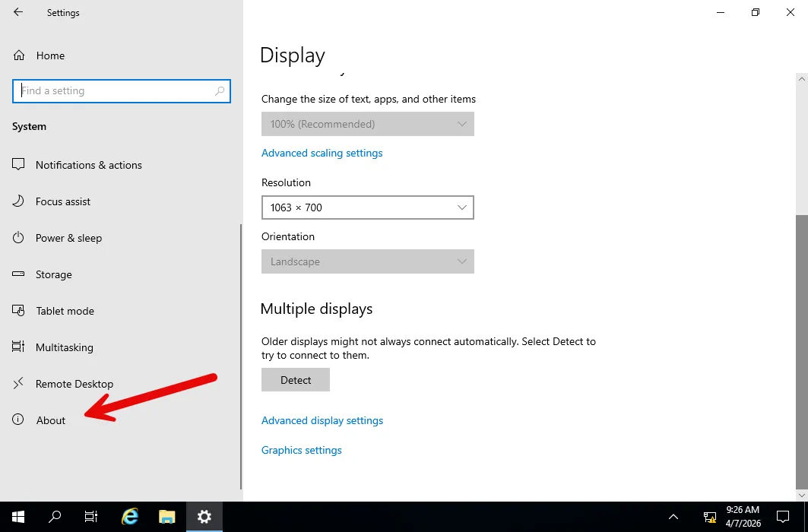The width and height of the screenshot is (808, 532).
Task: Click the Power & sleep icon
Action: pos(19,238)
